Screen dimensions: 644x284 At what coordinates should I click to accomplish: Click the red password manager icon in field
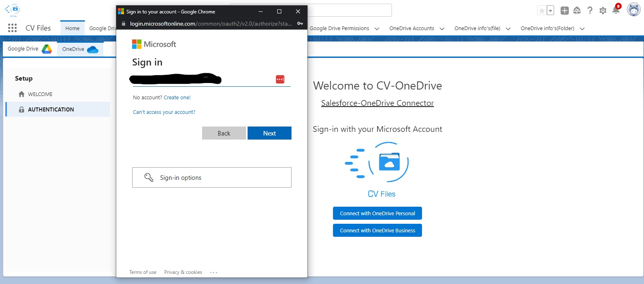pyautogui.click(x=280, y=79)
